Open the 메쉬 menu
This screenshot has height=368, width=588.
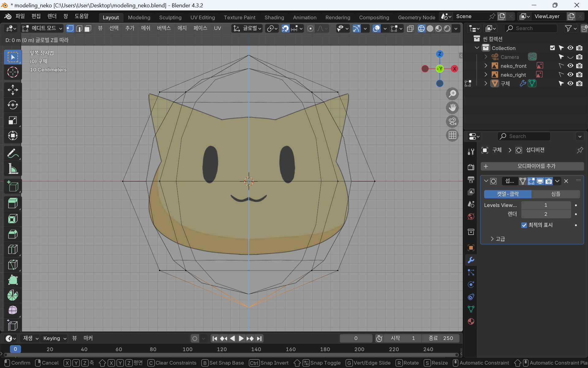coord(145,28)
